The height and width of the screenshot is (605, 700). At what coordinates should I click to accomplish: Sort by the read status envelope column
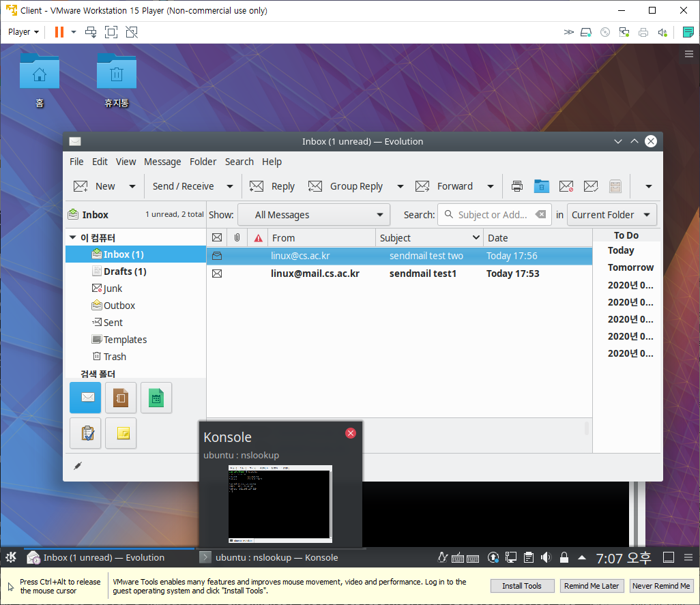coord(217,238)
